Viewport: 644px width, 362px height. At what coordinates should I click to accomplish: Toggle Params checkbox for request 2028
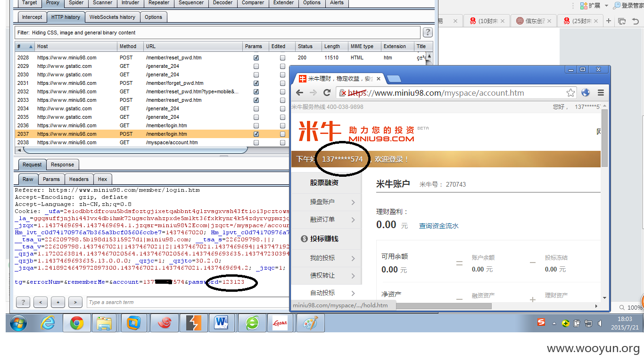click(x=256, y=58)
